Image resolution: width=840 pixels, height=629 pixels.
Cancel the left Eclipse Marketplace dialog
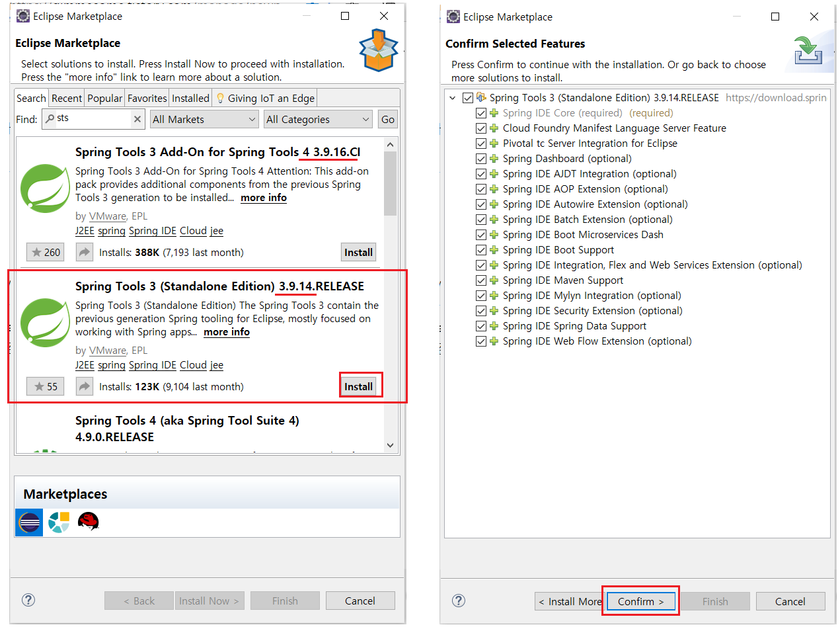click(360, 601)
